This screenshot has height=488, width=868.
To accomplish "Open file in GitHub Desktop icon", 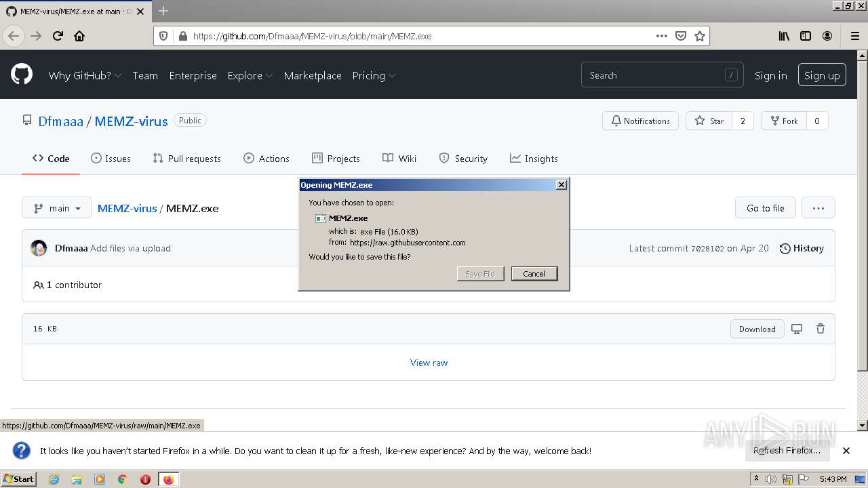I will 797,329.
